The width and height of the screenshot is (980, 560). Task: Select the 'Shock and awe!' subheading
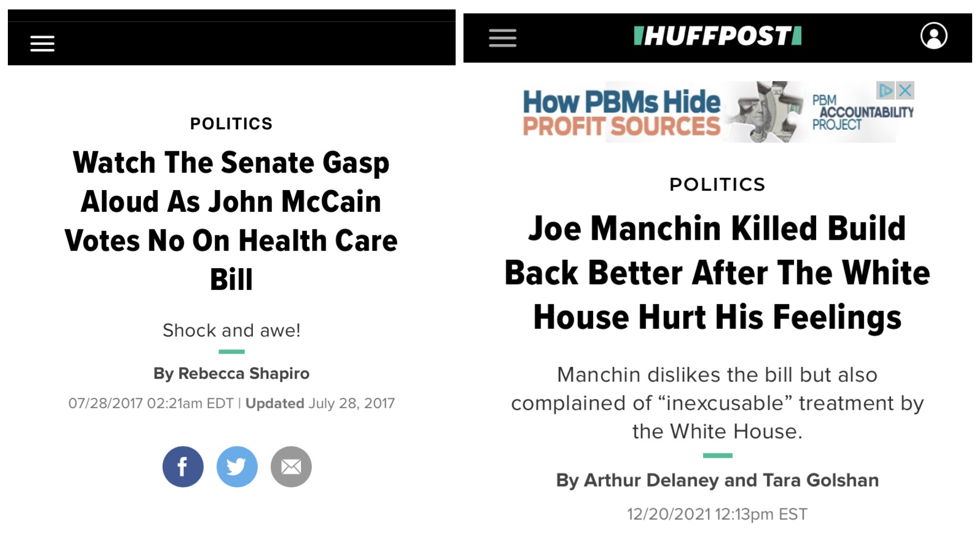click(x=231, y=330)
